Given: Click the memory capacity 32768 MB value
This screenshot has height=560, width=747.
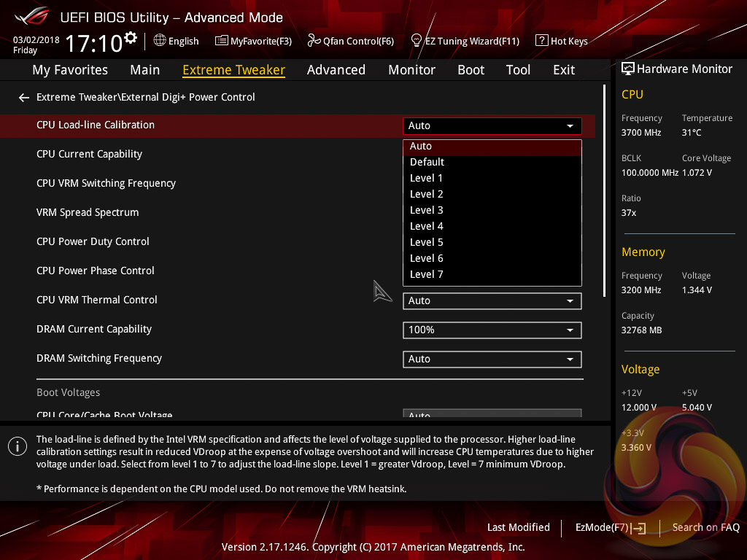Looking at the screenshot, I should 642,330.
